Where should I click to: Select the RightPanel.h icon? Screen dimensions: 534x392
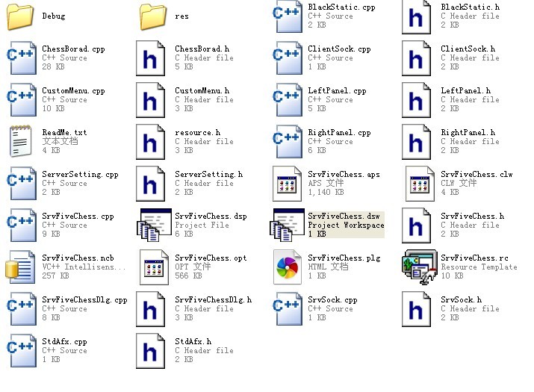point(416,142)
